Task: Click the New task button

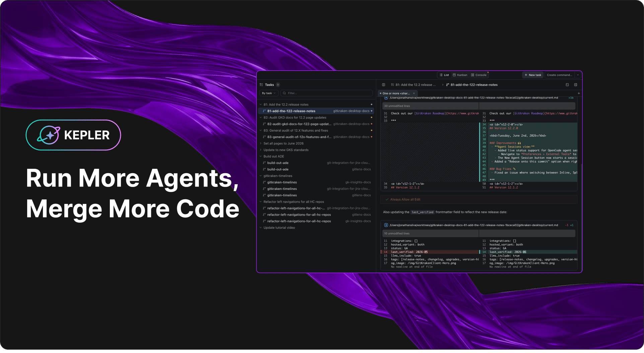Action: pos(533,75)
